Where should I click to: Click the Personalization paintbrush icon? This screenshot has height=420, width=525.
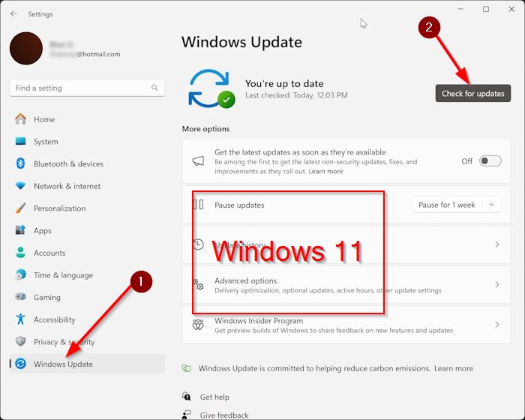coord(20,208)
